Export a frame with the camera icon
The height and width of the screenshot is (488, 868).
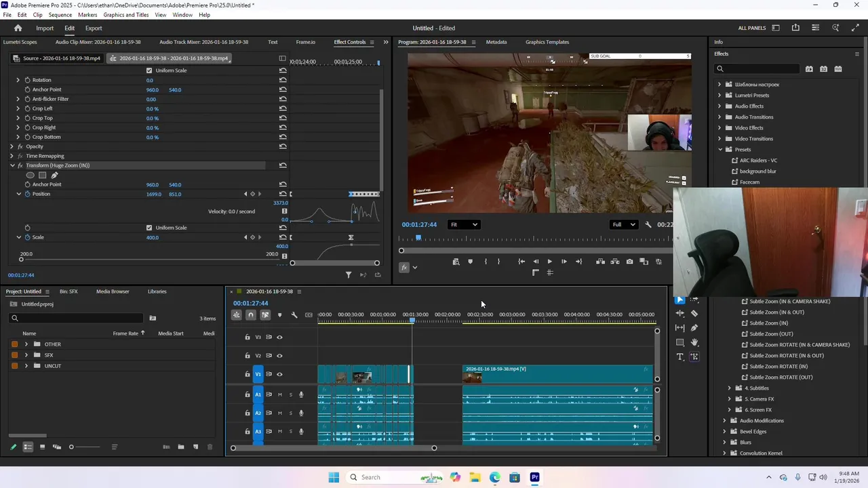630,262
